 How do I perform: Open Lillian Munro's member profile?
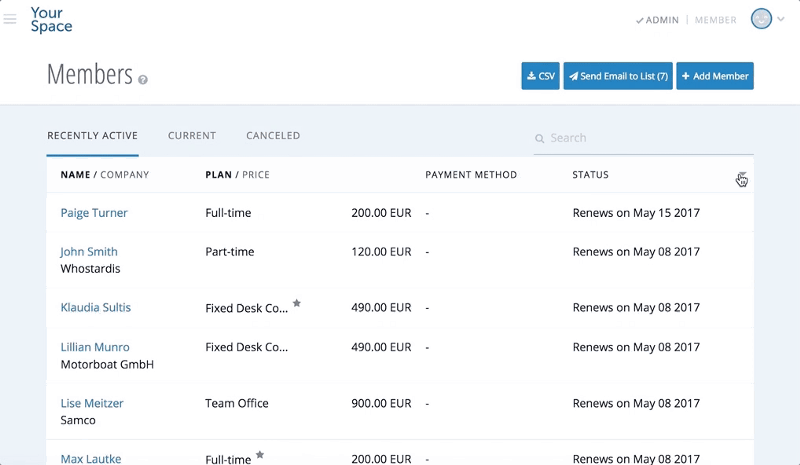(x=95, y=347)
